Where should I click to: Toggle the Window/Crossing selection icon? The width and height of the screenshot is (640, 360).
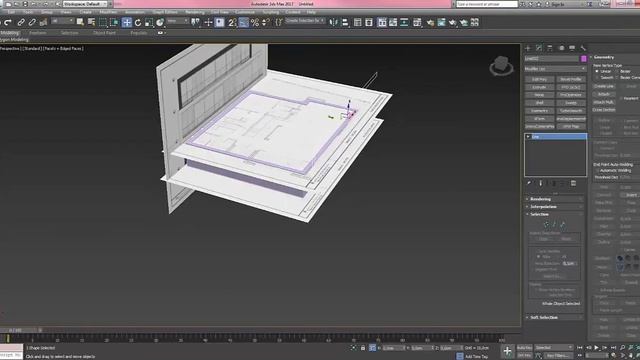click(x=114, y=22)
